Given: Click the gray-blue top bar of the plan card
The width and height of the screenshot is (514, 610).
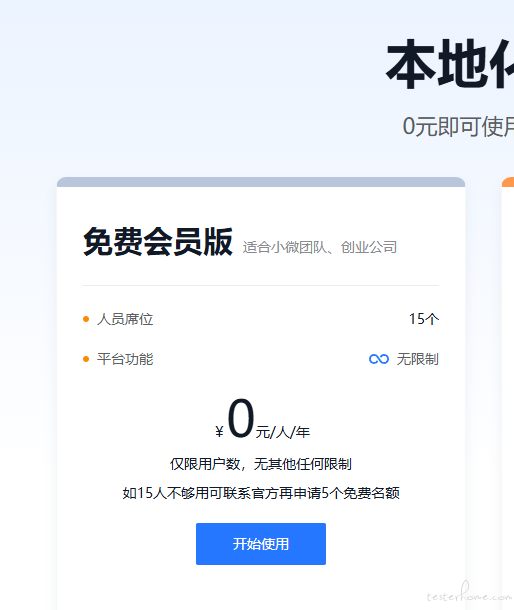Looking at the screenshot, I should [261, 182].
